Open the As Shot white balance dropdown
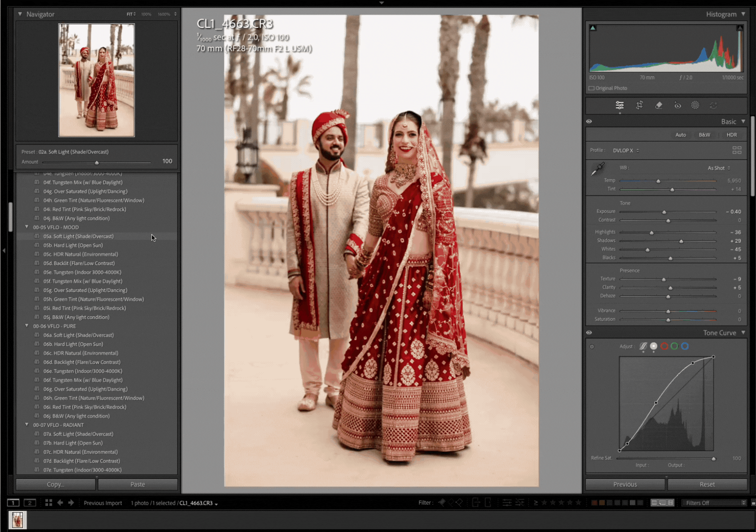 click(719, 168)
